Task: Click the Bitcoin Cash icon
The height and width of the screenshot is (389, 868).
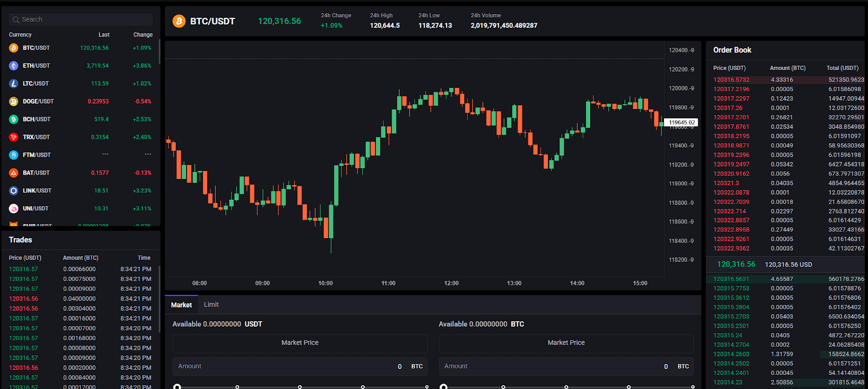Action: click(x=14, y=119)
